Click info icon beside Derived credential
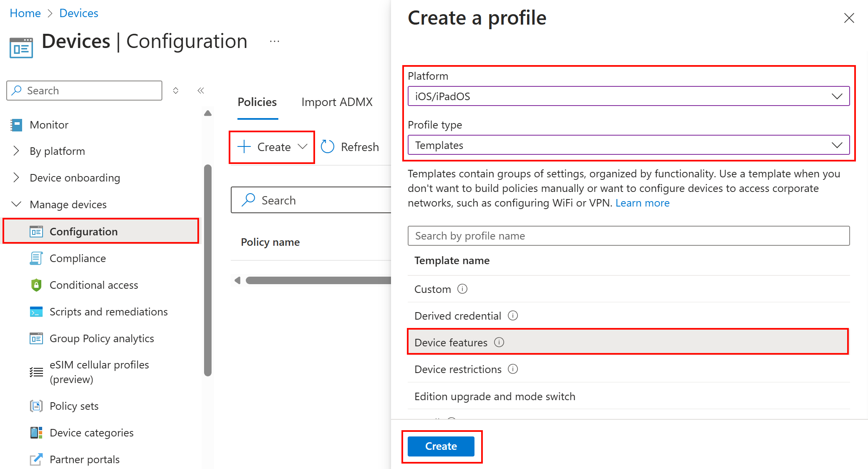Image resolution: width=868 pixels, height=469 pixels. click(513, 315)
